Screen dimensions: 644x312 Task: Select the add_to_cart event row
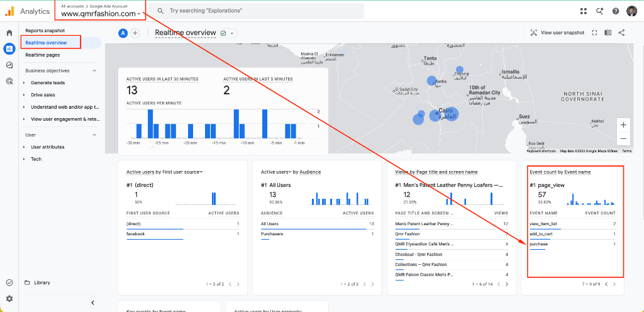[572, 235]
